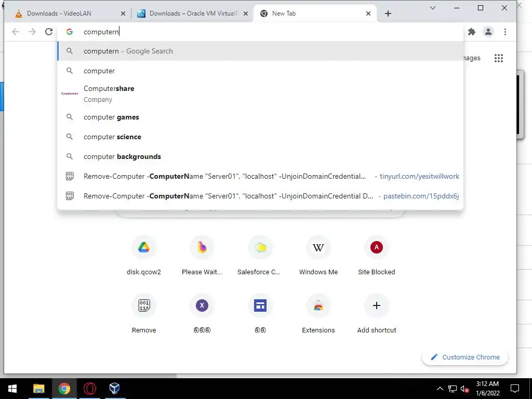Open the disk.qcow2 Drive shortcut

point(144,256)
